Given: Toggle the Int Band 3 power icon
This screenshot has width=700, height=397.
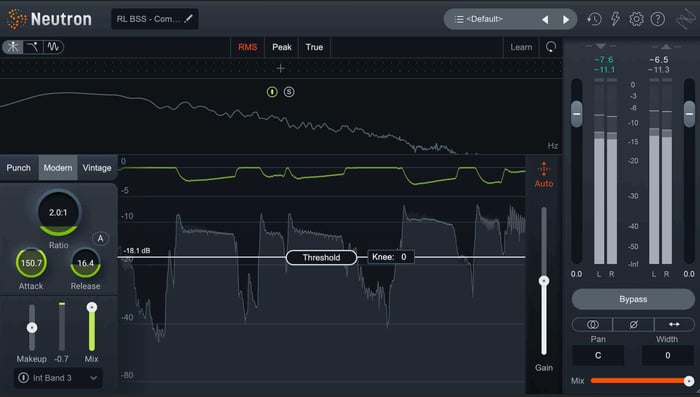Looking at the screenshot, I should 23,378.
